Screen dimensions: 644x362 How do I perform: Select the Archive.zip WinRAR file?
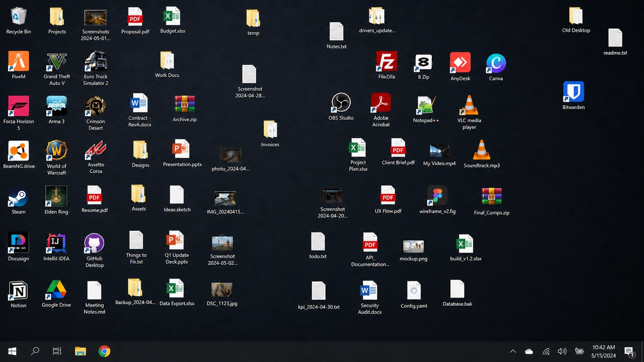coord(184,105)
